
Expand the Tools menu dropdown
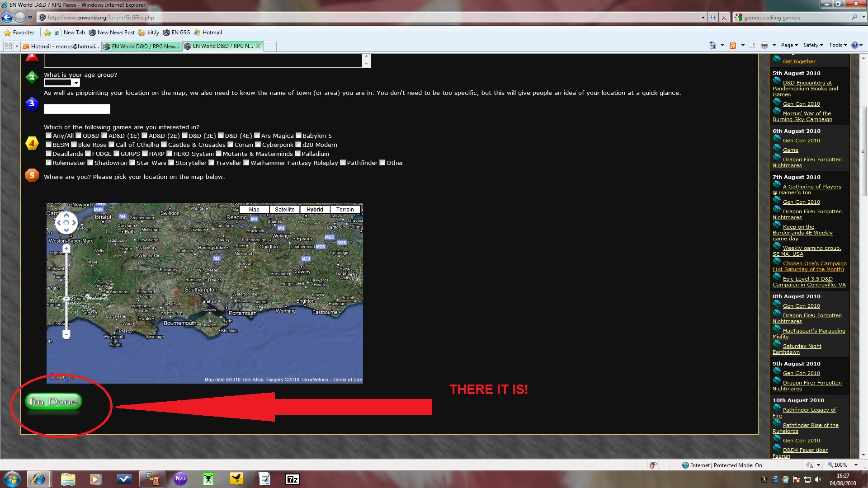[838, 45]
